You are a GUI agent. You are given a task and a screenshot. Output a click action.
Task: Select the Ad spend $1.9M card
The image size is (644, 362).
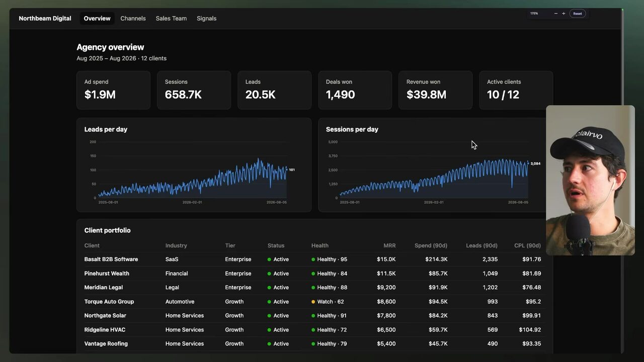point(113,90)
